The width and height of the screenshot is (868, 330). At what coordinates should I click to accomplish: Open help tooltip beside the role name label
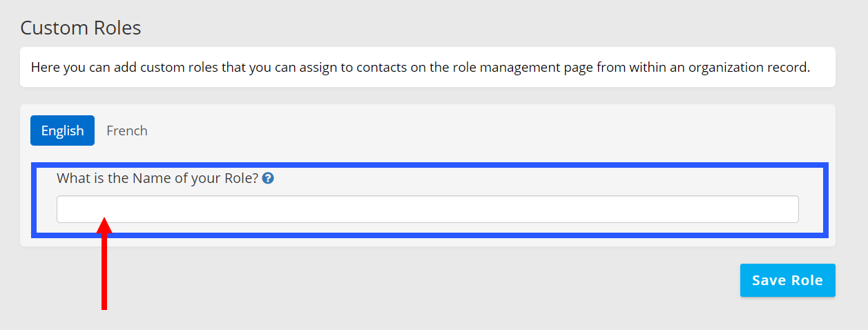269,178
